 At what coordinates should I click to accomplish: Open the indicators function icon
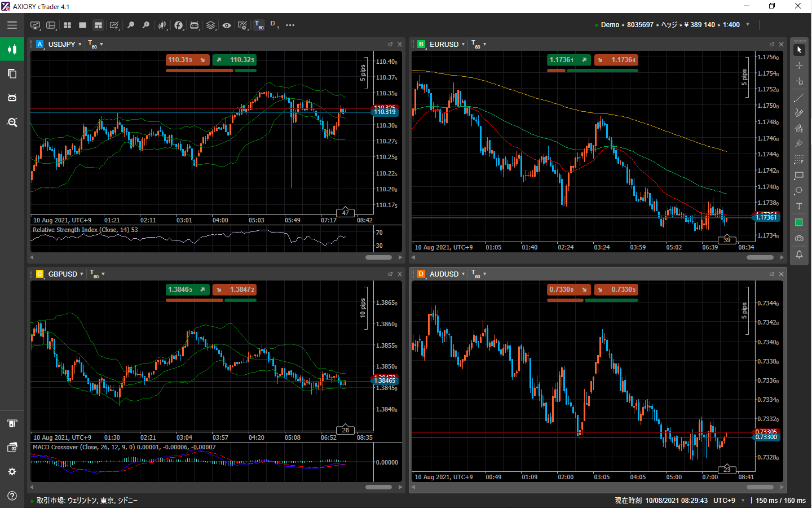point(178,25)
